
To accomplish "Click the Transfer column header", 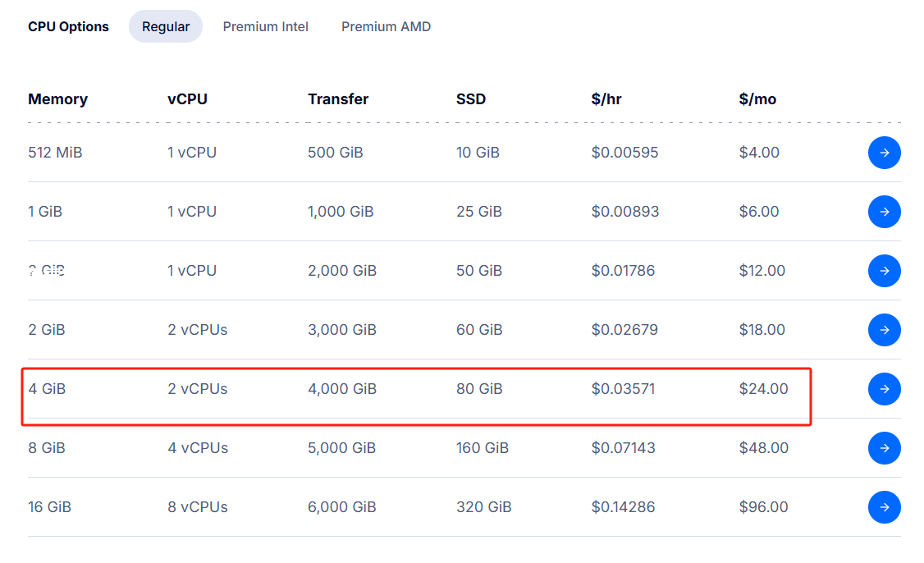I will 338,99.
